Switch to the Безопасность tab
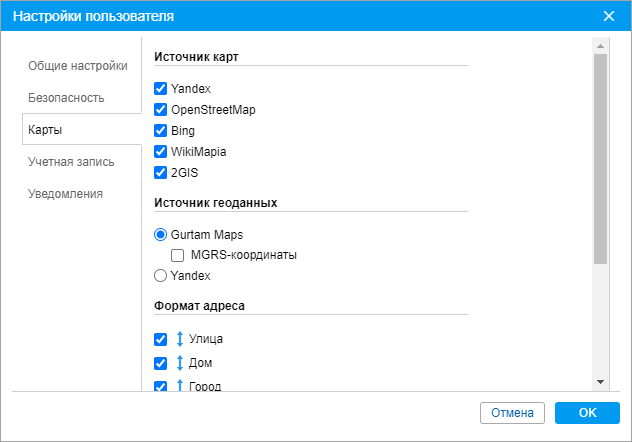632x442 pixels. (66, 98)
